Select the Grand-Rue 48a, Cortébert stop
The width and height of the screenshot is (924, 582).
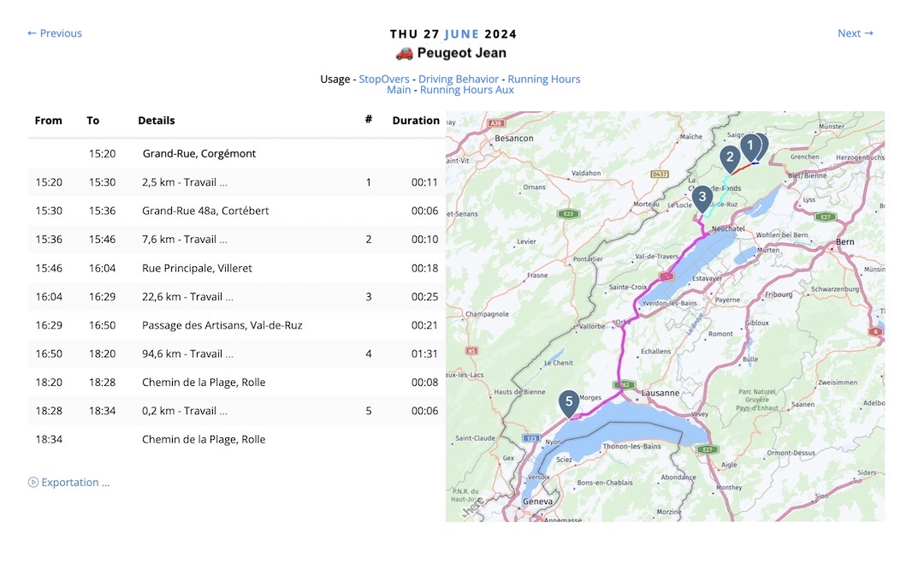click(x=236, y=211)
